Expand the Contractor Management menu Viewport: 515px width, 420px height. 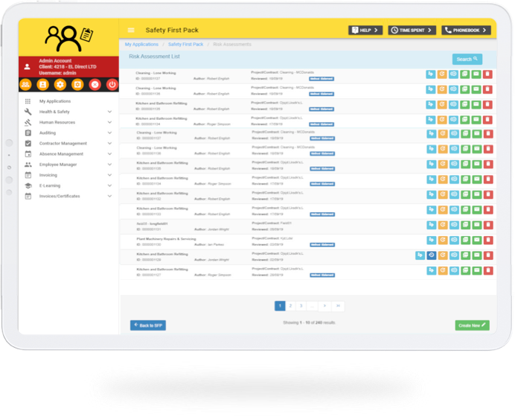(109, 143)
